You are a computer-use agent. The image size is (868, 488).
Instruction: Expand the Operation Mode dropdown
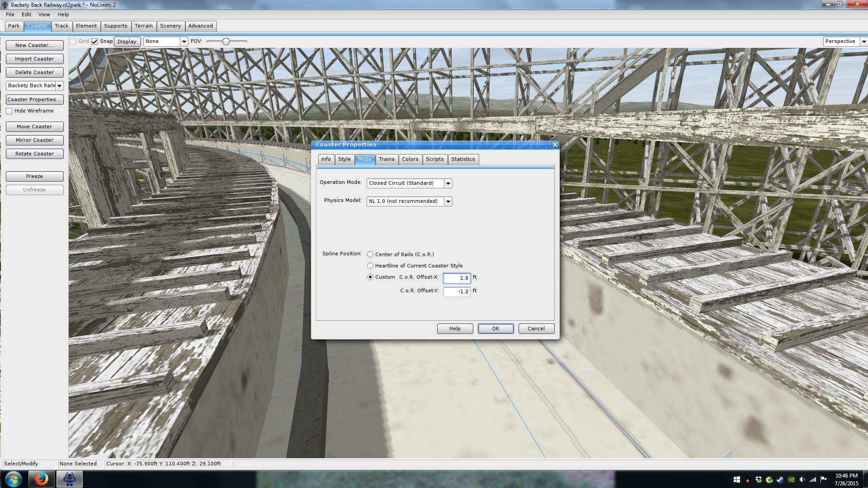(x=448, y=183)
